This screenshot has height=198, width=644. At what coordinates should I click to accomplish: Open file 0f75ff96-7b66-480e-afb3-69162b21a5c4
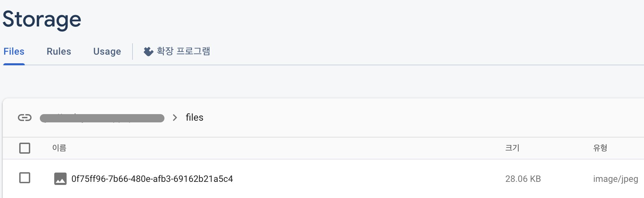[152, 179]
